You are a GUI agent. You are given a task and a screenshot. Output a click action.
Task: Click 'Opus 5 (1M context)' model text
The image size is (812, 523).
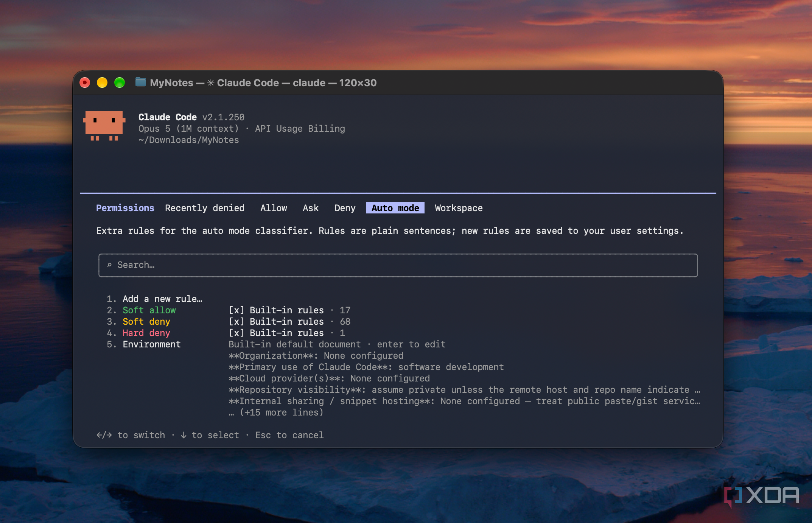[188, 129]
